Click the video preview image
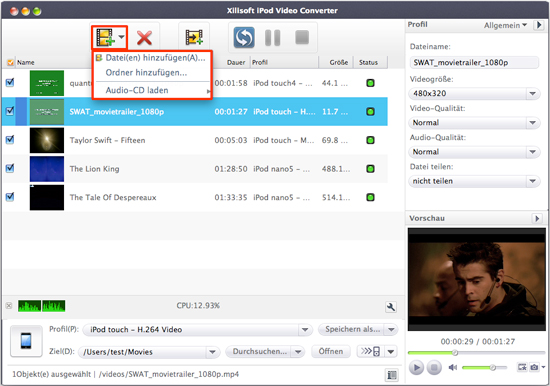Image resolution: width=550 pixels, height=386 pixels. (x=476, y=279)
